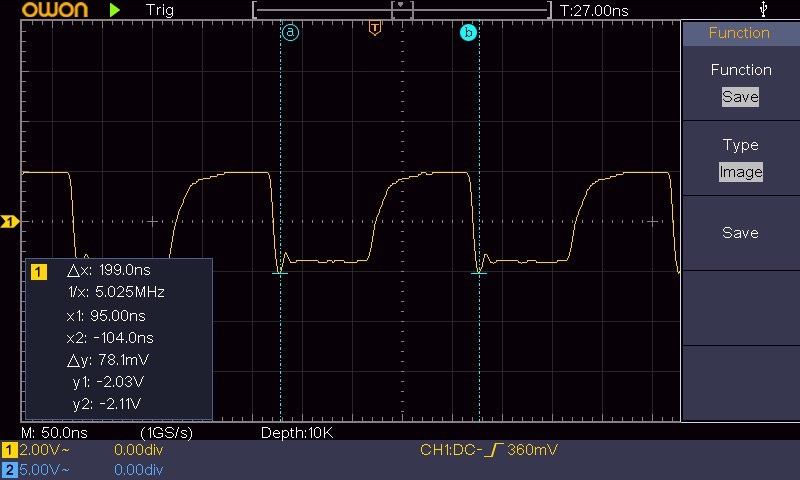Click the y1: -2.03V readout
Image resolution: width=800 pixels, height=480 pixels.
[108, 382]
